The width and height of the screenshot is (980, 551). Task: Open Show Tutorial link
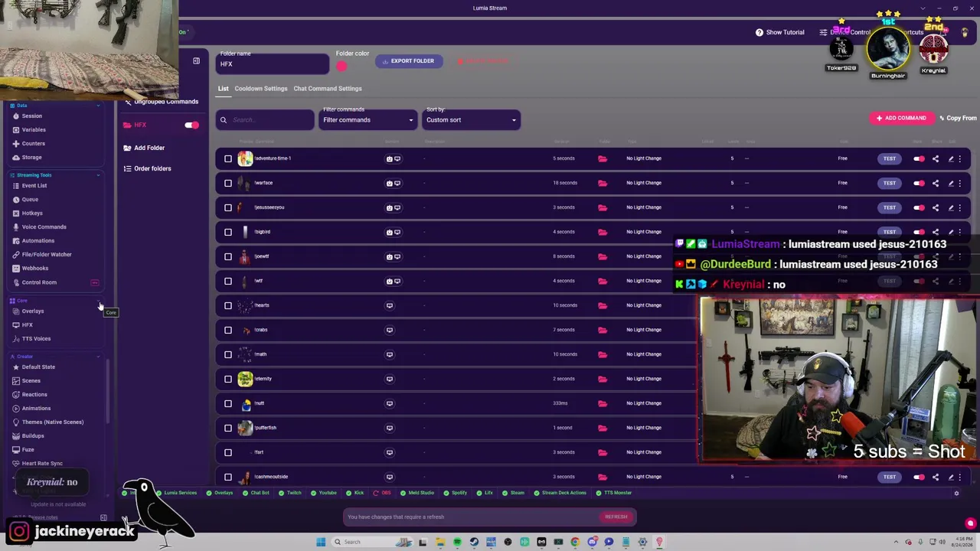point(779,32)
